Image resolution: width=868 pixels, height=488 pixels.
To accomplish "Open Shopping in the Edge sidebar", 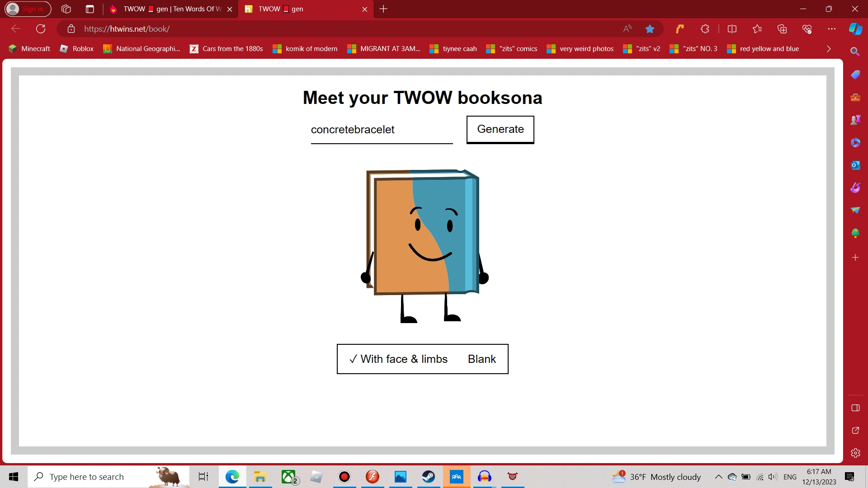I will click(855, 74).
